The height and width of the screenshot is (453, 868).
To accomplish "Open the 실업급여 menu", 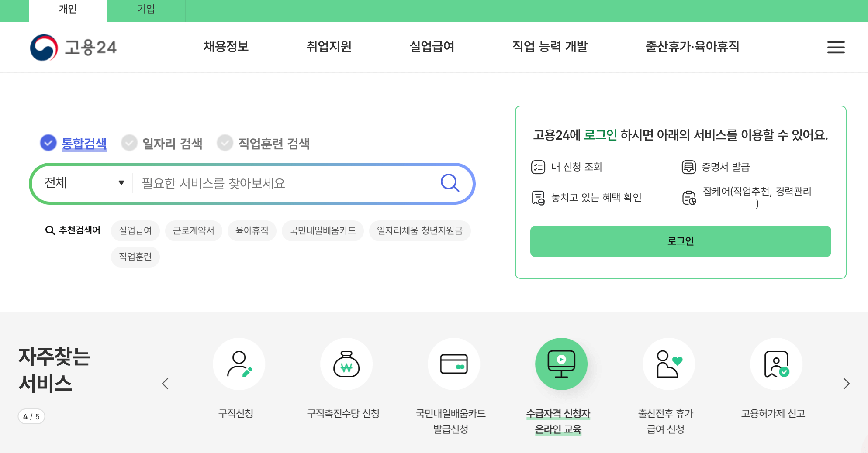I will (432, 47).
